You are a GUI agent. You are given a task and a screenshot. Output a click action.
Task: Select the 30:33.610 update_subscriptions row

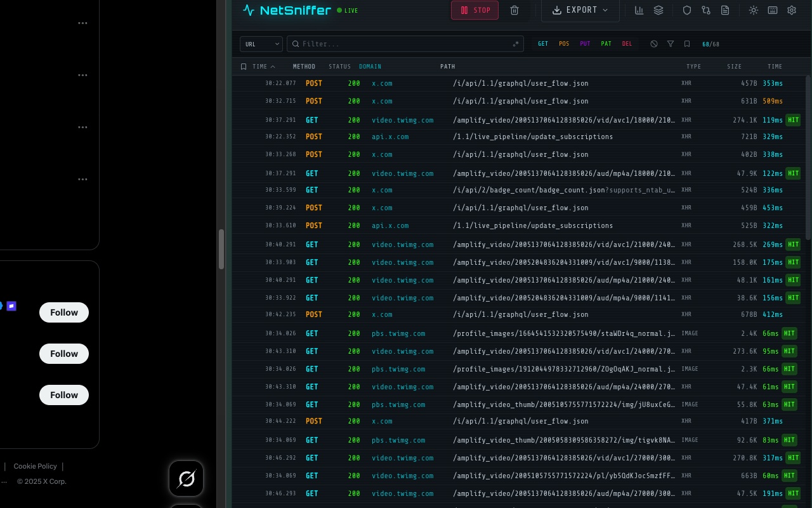pyautogui.click(x=519, y=225)
